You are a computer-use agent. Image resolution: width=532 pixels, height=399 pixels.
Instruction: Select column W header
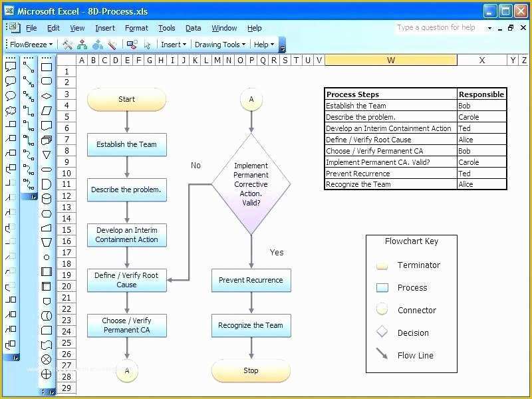[391, 60]
